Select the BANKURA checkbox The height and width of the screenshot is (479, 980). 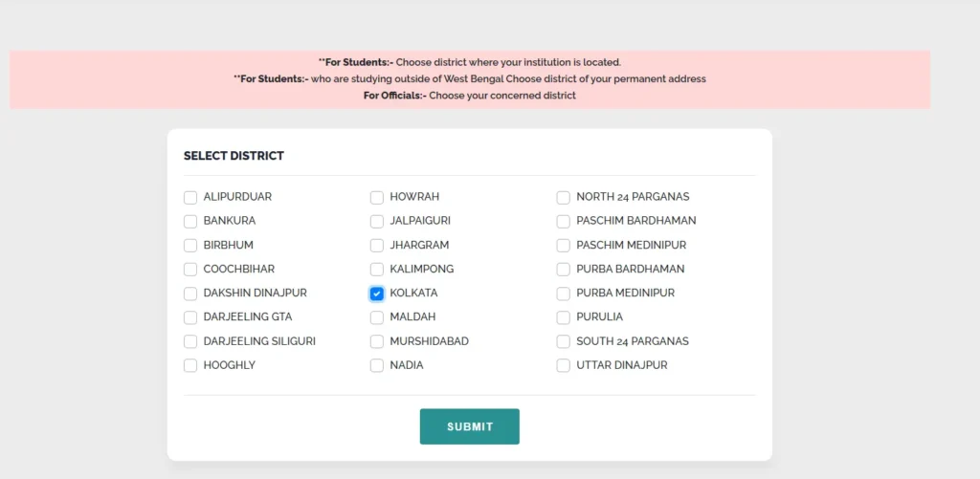click(190, 221)
